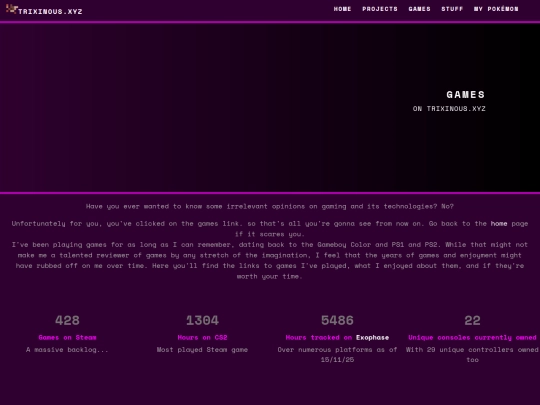Open the PROJECTS nav item
Image resolution: width=540 pixels, height=405 pixels.
pyautogui.click(x=380, y=9)
